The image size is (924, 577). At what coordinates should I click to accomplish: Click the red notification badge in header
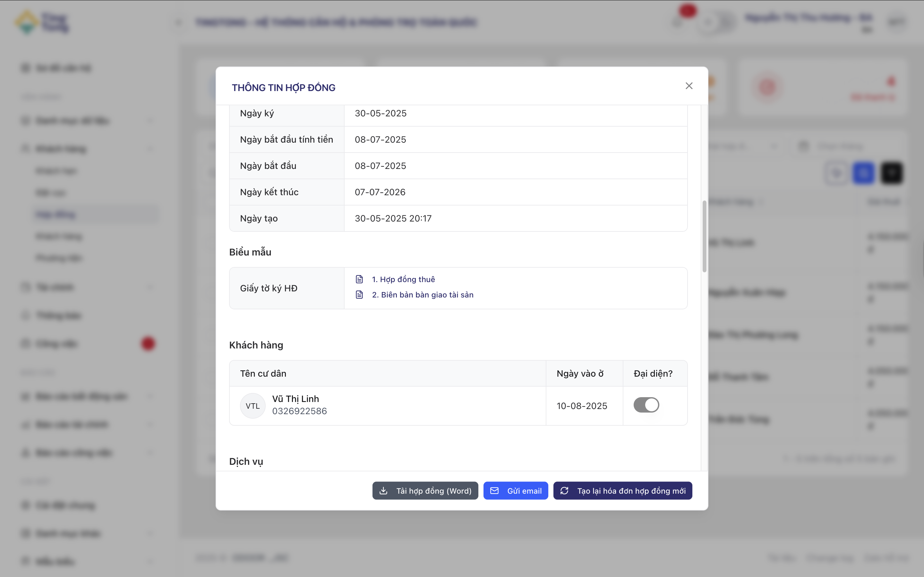point(688,11)
